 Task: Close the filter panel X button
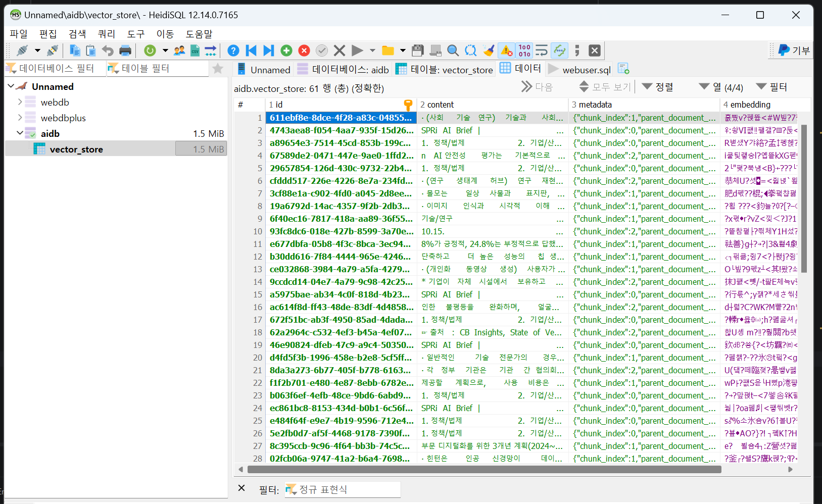tap(241, 488)
